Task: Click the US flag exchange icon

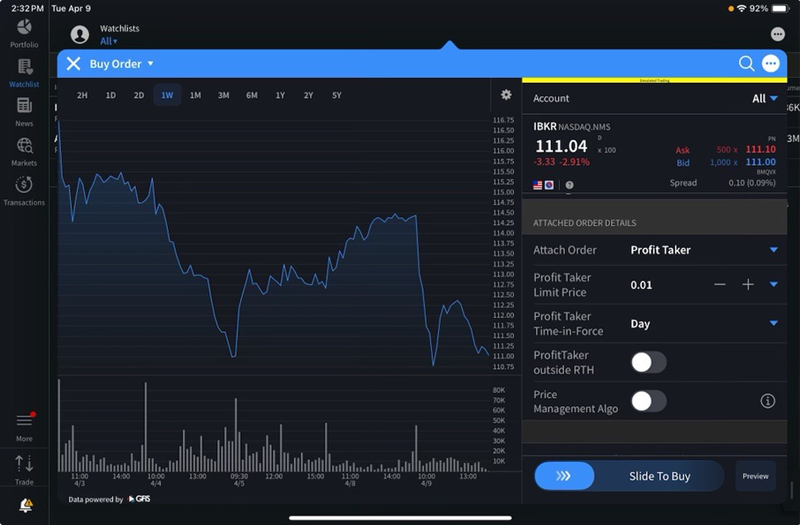Action: click(x=537, y=185)
